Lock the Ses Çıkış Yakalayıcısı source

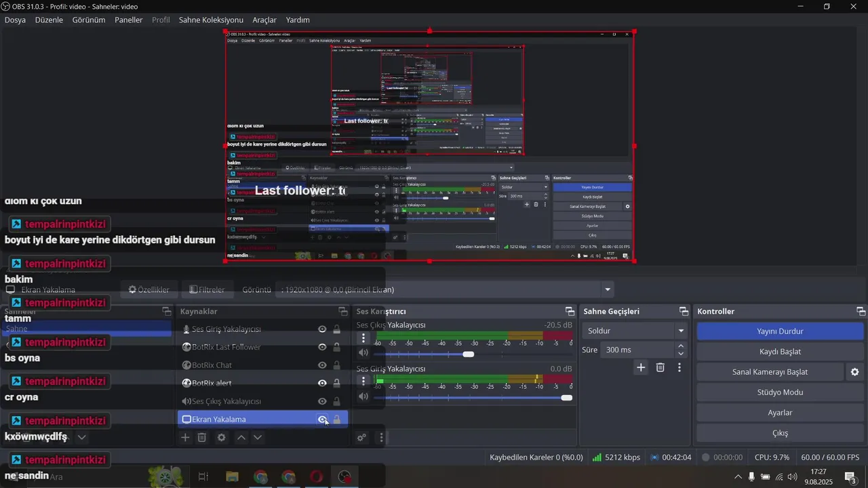tap(336, 401)
